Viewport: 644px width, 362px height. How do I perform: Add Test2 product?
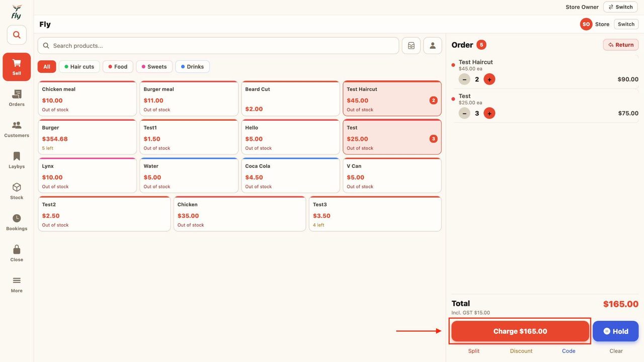(x=105, y=214)
